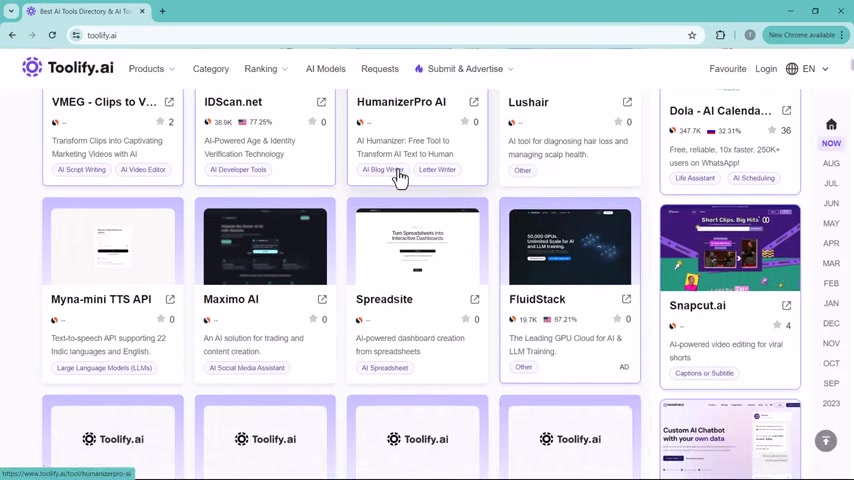Open the Maximo AI title link

231,299
